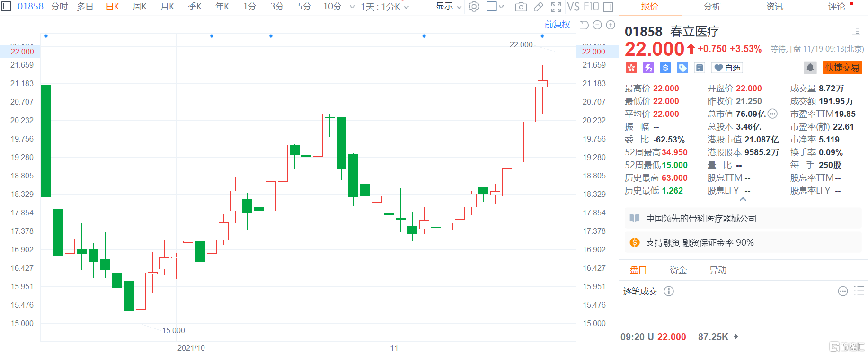
Task: Open the 显示 dropdown
Action: 448,7
